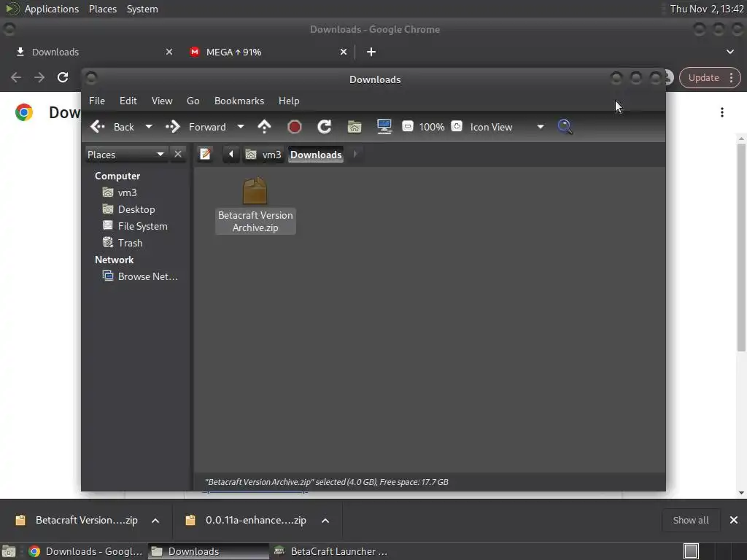The height and width of the screenshot is (560, 747).
Task: Expand 0.0.11a-enhance download options chevron
Action: click(x=325, y=521)
